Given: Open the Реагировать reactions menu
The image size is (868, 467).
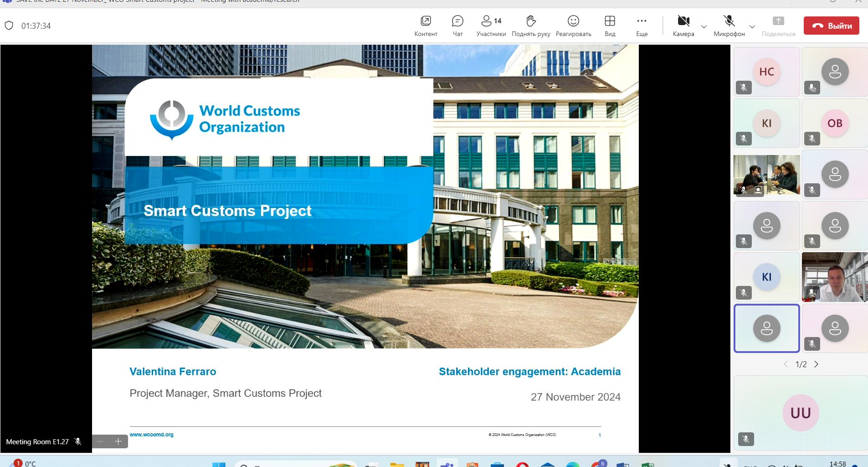Looking at the screenshot, I should click(573, 26).
